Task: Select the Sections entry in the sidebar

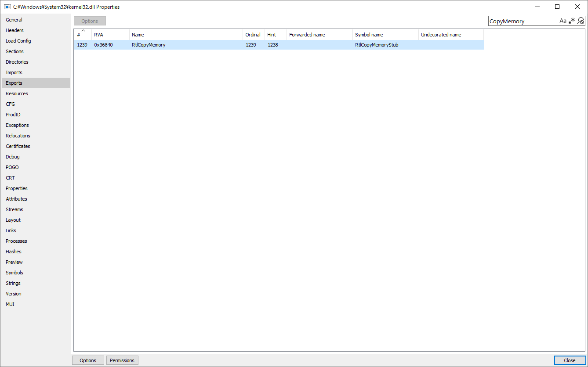Action: tap(15, 51)
